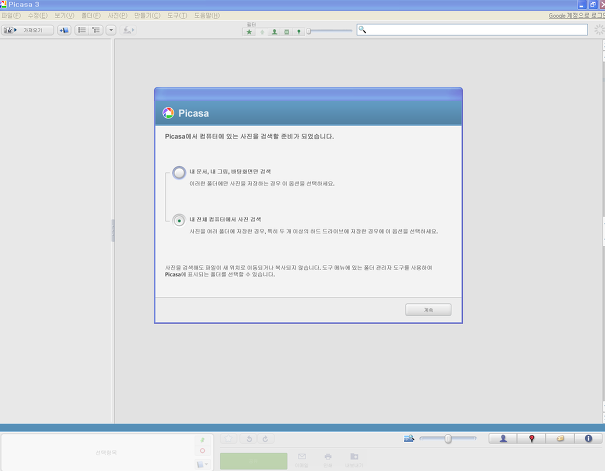The width and height of the screenshot is (605, 471).
Task: Click the search box in top toolbar
Action: pyautogui.click(x=472, y=30)
